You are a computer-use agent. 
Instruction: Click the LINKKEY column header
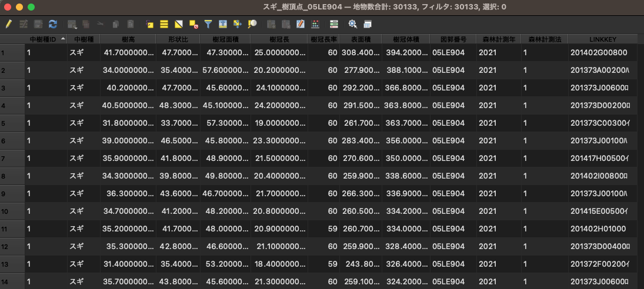(602, 39)
